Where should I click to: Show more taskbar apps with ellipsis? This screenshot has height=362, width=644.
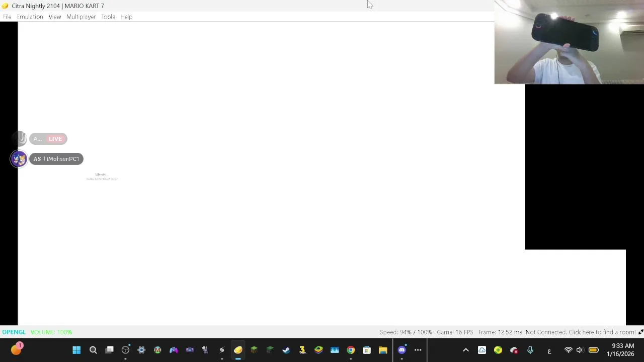point(418,350)
